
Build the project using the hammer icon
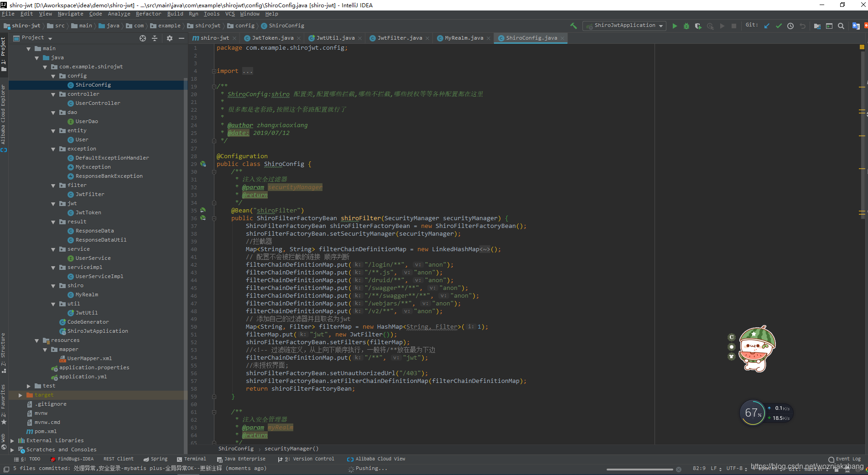pyautogui.click(x=573, y=26)
